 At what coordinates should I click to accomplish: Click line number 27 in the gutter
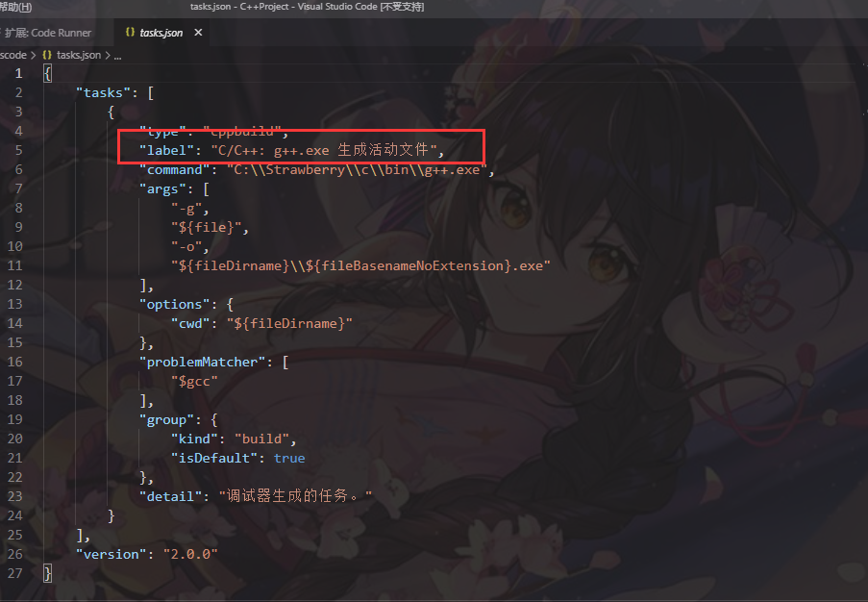[x=15, y=573]
